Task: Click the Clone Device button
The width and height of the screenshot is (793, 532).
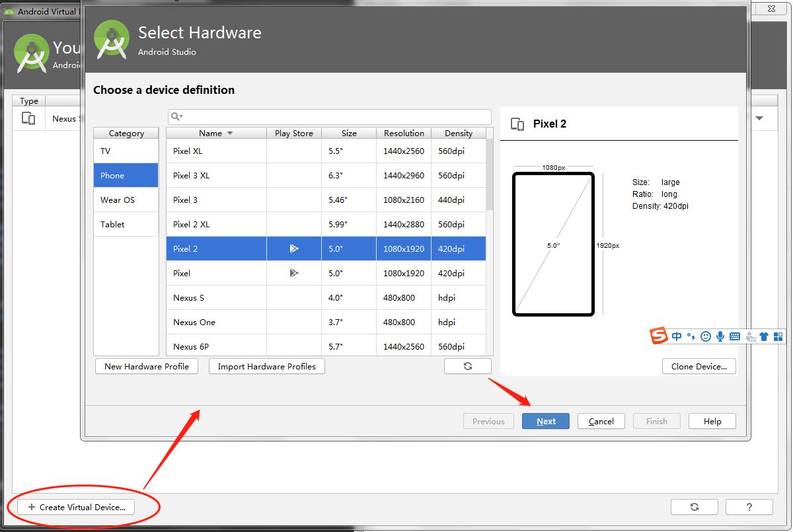Action: [x=699, y=366]
